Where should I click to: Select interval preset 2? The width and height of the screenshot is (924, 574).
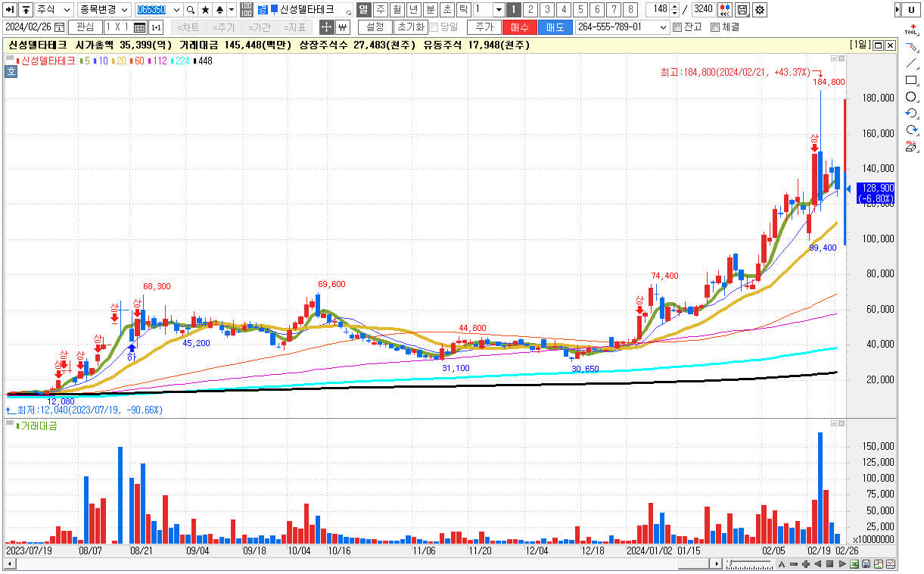coord(530,10)
